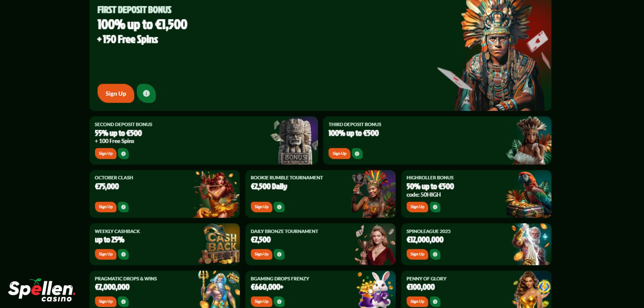The width and height of the screenshot is (644, 308).
Task: Show Third Deposit Bonus info details
Action: tap(357, 153)
